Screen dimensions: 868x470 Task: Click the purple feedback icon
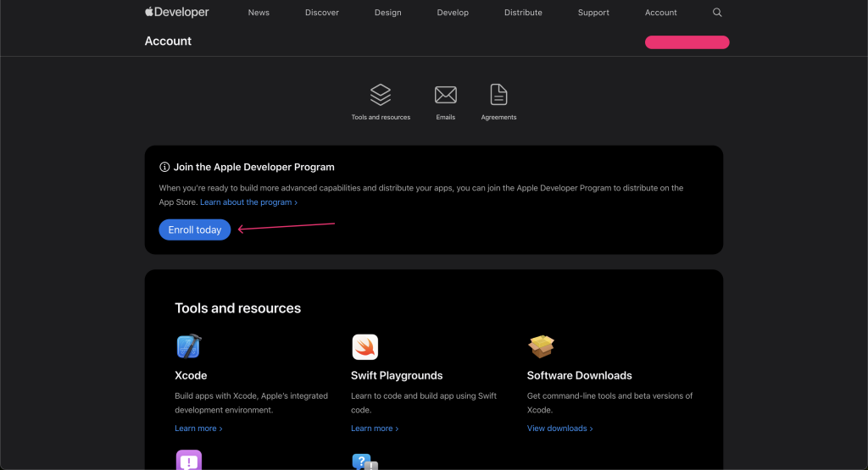coord(189,461)
